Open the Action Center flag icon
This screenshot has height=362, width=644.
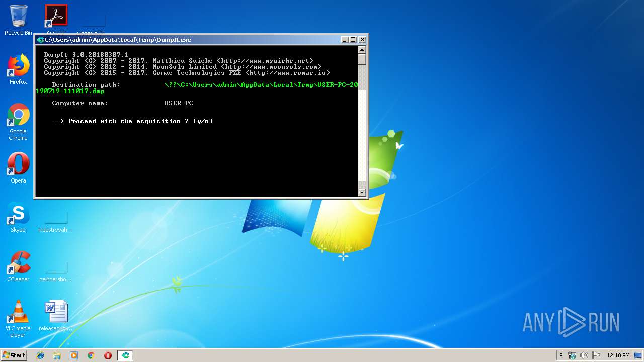coord(596,355)
